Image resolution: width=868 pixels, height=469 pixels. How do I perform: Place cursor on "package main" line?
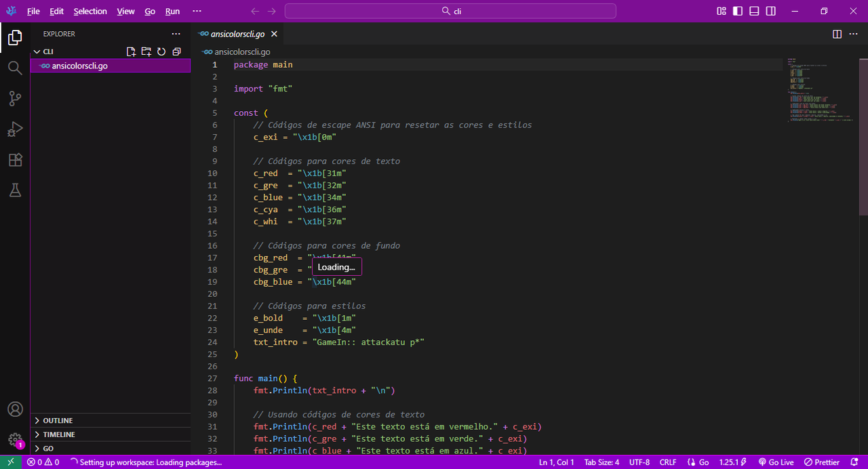[x=263, y=64]
